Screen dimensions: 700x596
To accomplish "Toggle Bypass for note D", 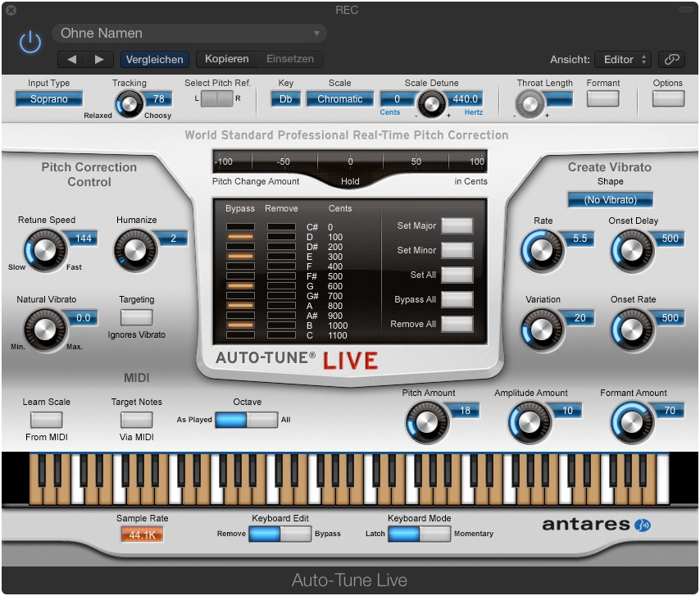I will click(x=240, y=237).
